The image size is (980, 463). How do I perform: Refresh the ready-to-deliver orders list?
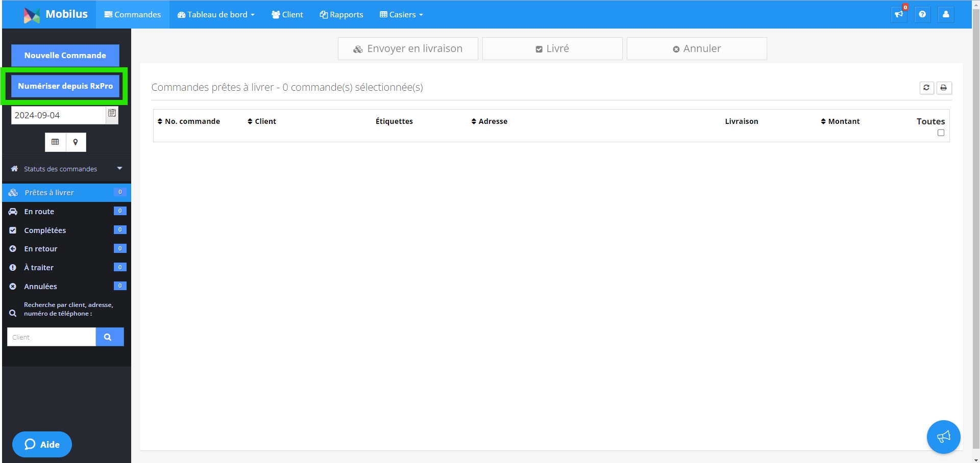click(x=926, y=88)
